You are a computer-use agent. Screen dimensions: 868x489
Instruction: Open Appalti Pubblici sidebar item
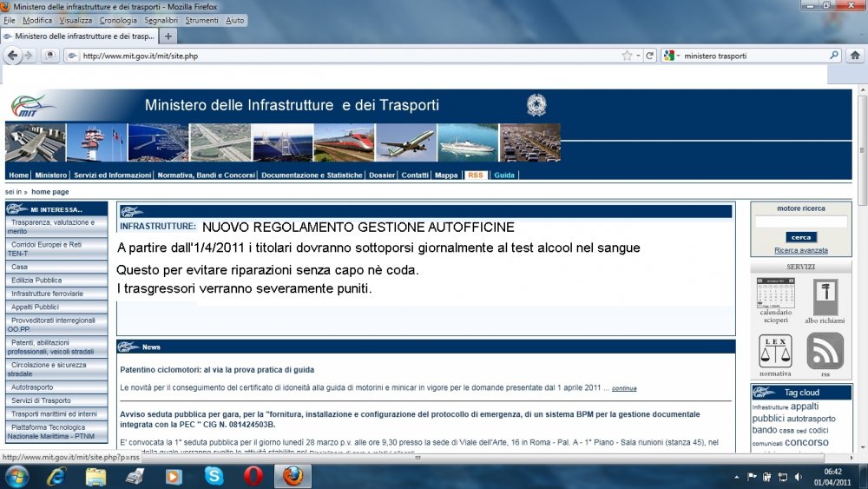(56, 307)
